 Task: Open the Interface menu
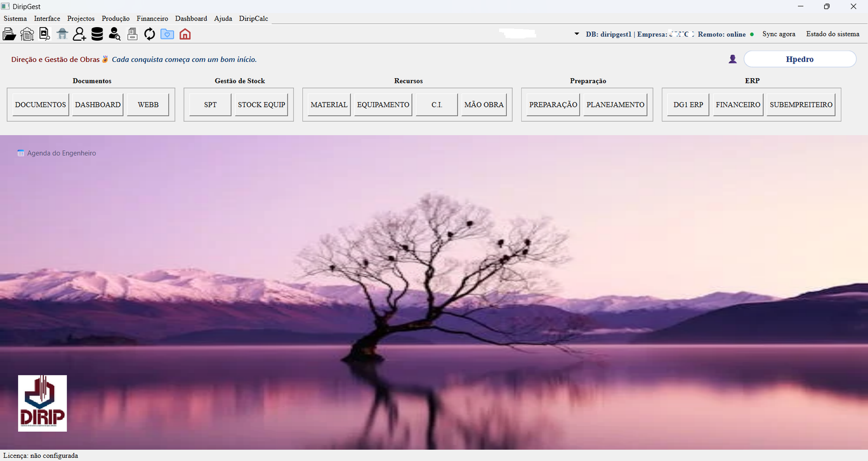[47, 18]
